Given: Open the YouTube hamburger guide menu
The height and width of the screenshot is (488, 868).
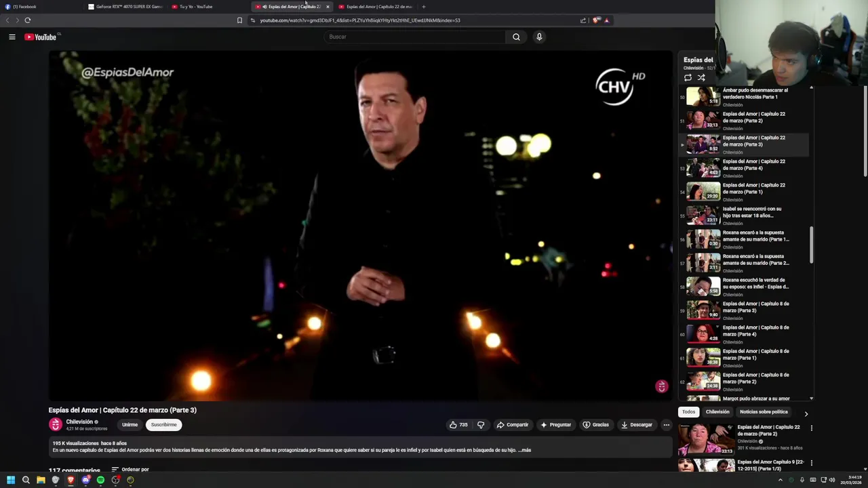Looking at the screenshot, I should click(12, 37).
